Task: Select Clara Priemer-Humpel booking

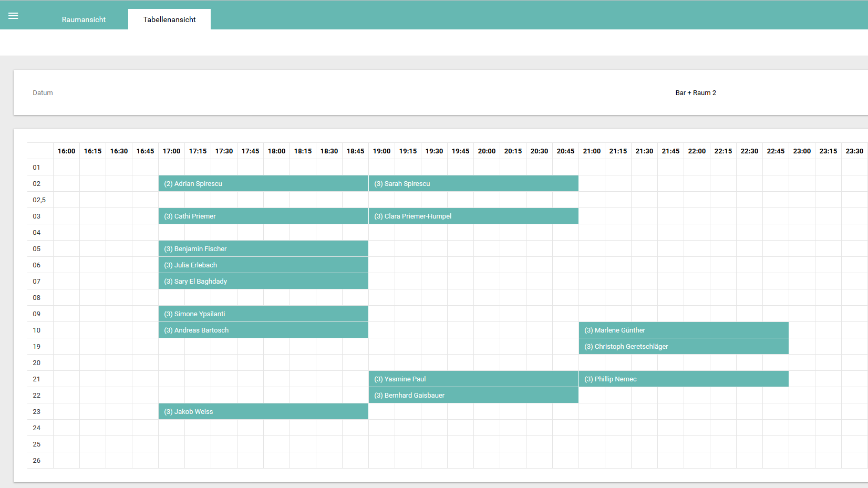Action: [473, 216]
